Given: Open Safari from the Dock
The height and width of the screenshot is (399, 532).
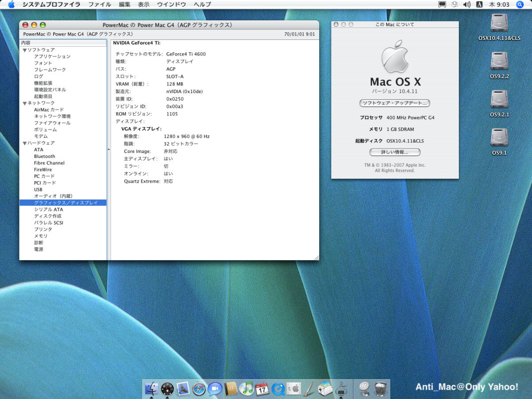Looking at the screenshot, I should tap(199, 389).
